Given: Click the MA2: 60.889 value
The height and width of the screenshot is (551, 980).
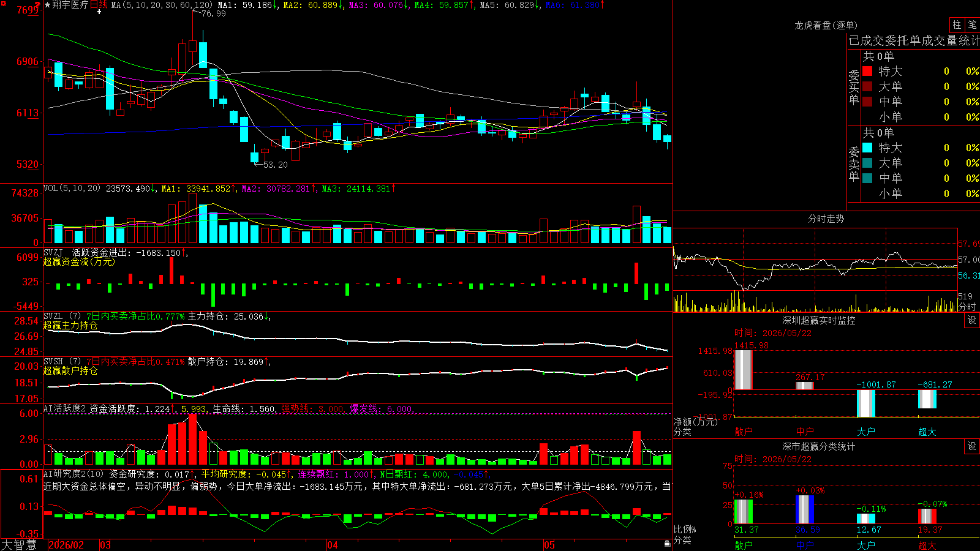Looking at the screenshot, I should pos(313,5).
